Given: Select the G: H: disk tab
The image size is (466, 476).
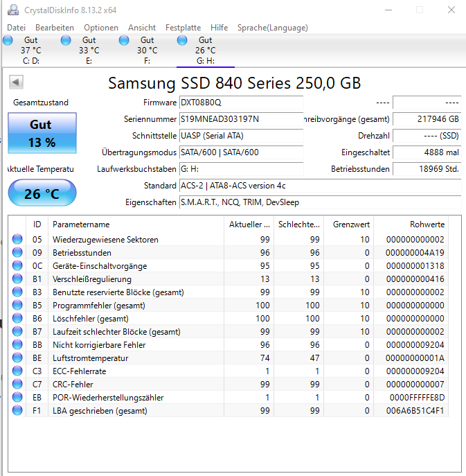Looking at the screenshot, I should [x=206, y=51].
